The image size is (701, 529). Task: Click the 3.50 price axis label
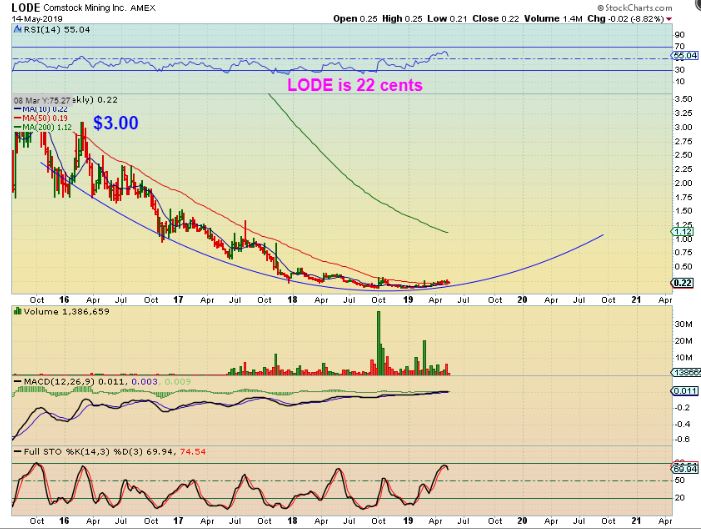[684, 99]
